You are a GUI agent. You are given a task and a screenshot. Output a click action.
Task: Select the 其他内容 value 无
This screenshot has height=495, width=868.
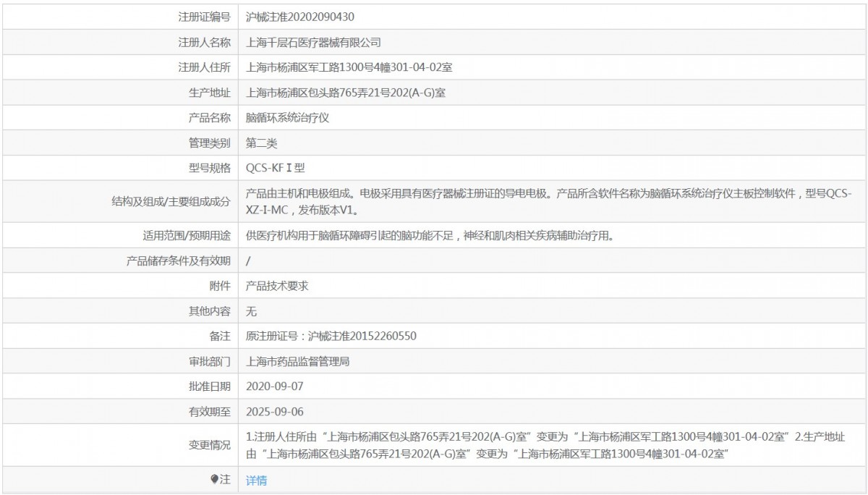point(252,311)
